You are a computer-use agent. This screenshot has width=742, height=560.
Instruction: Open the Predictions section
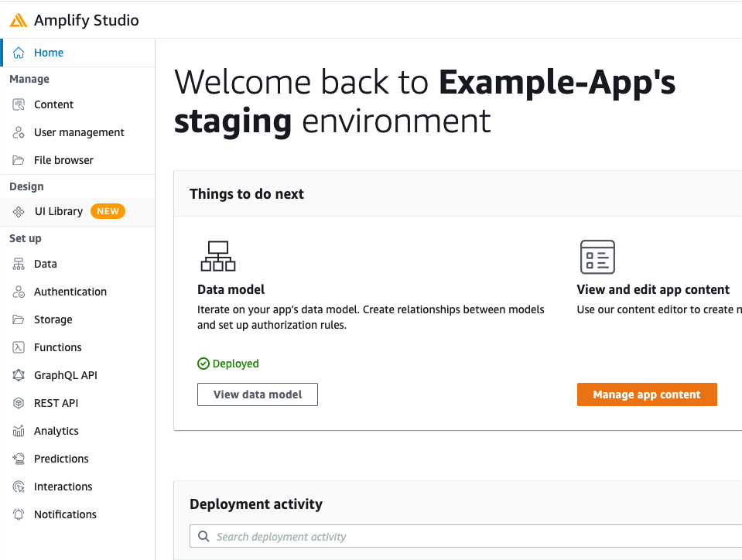17,459
